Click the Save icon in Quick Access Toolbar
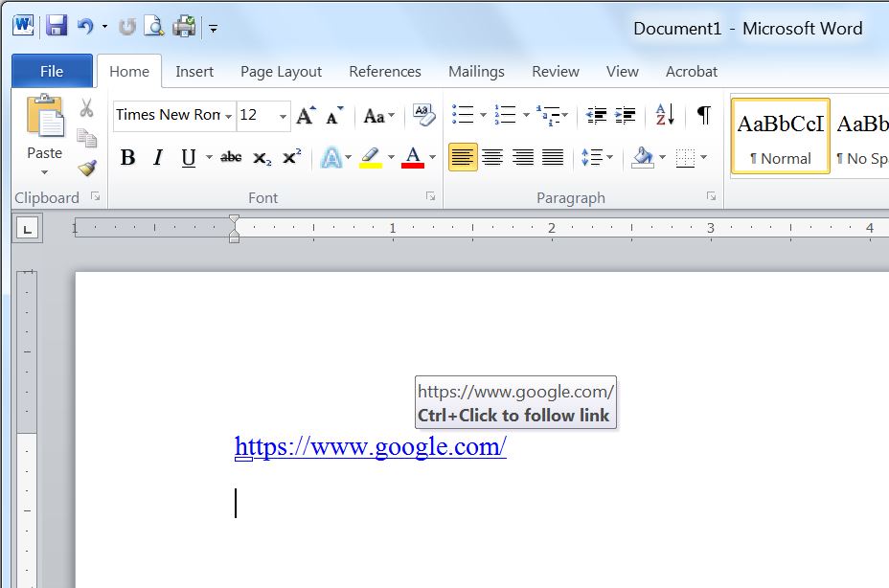The height and width of the screenshot is (588, 889). coord(57,26)
